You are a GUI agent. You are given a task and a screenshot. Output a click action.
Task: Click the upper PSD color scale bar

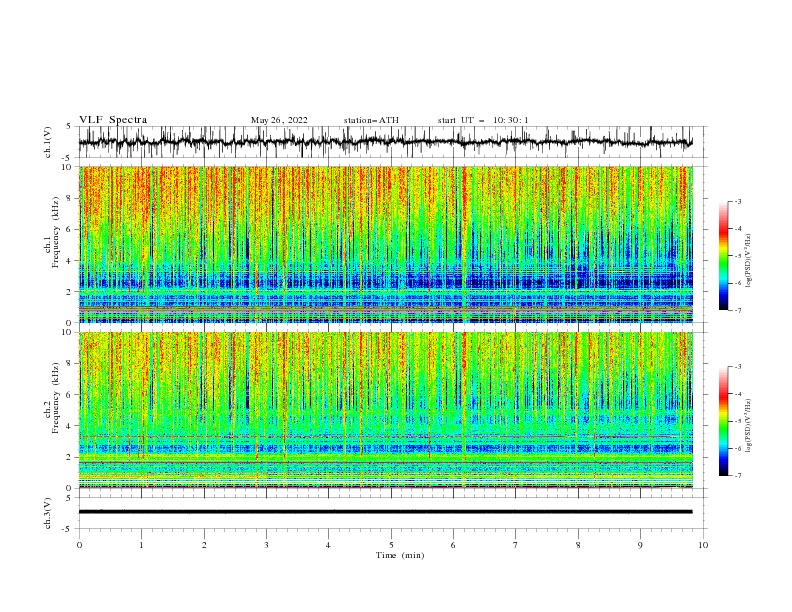tap(724, 256)
